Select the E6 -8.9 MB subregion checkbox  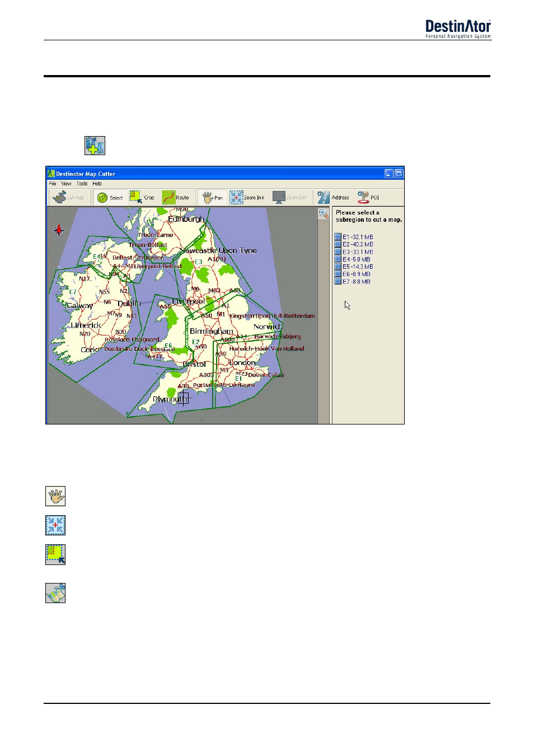[x=338, y=274]
